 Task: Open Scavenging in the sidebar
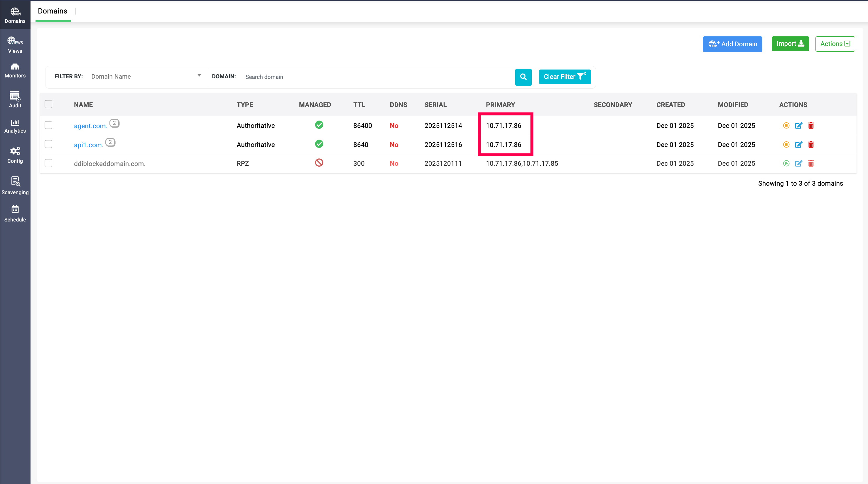point(15,185)
